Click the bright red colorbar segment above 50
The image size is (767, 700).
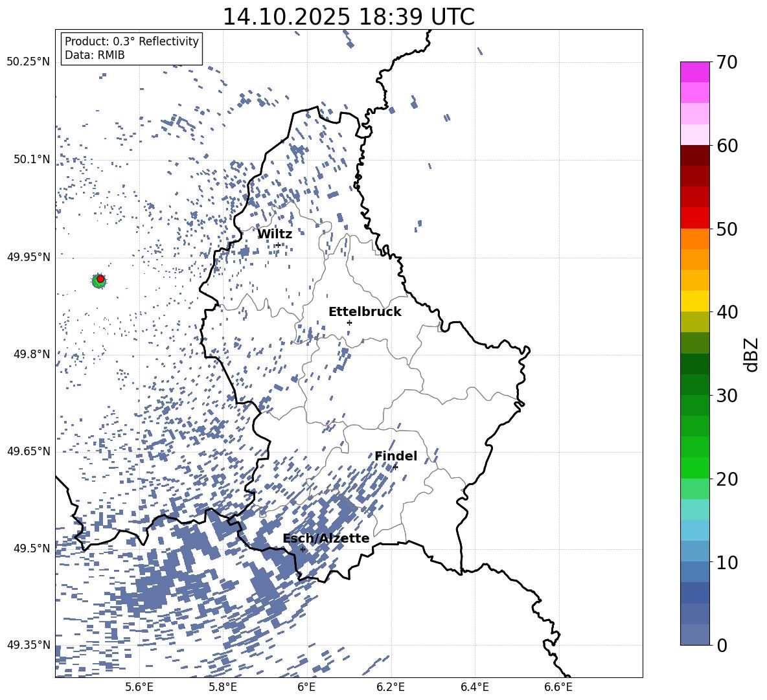click(694, 218)
